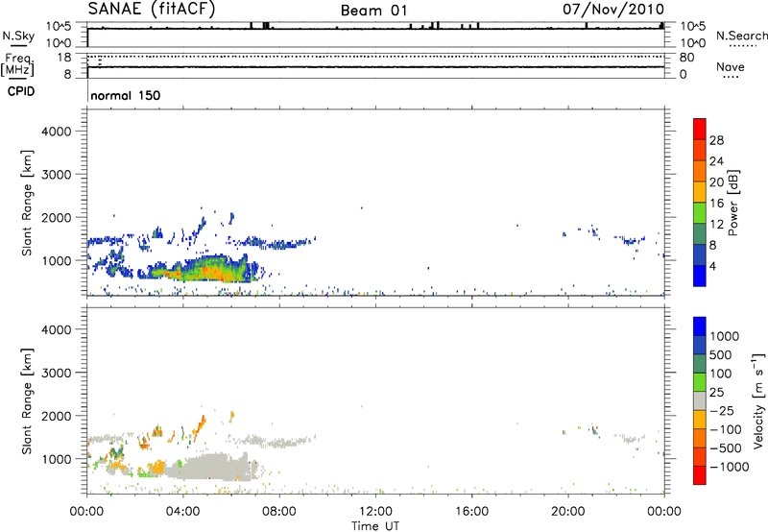Click the 16:00 time tick label
The height and width of the screenshot is (532, 768).
[x=471, y=512]
